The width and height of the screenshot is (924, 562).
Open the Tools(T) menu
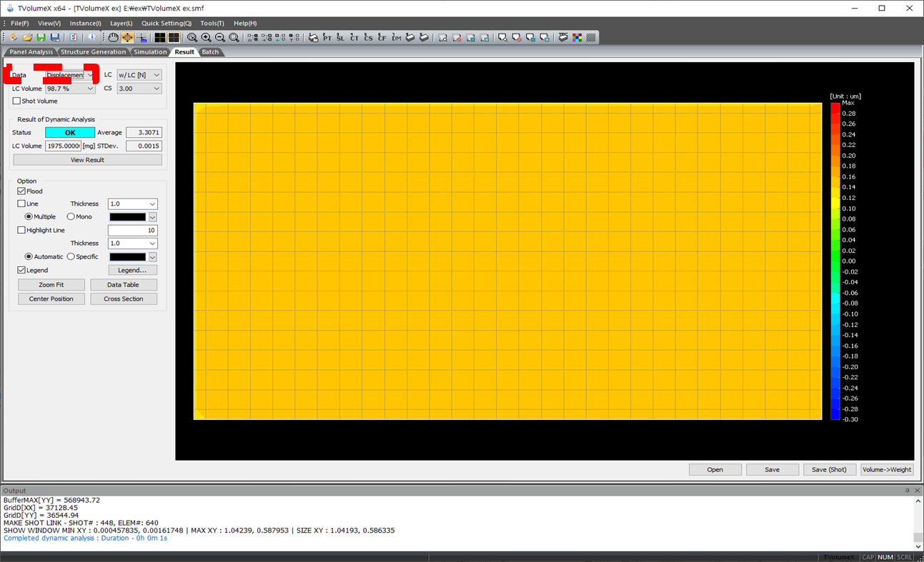click(212, 23)
